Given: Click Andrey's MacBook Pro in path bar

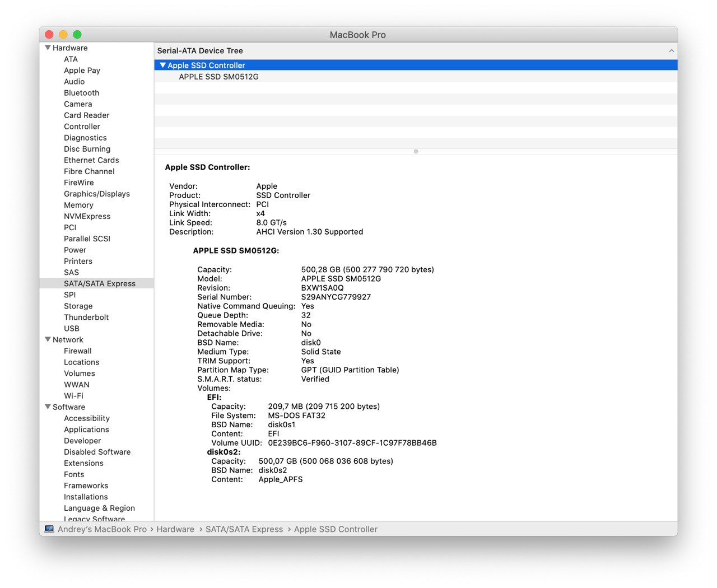Looking at the screenshot, I should (102, 529).
